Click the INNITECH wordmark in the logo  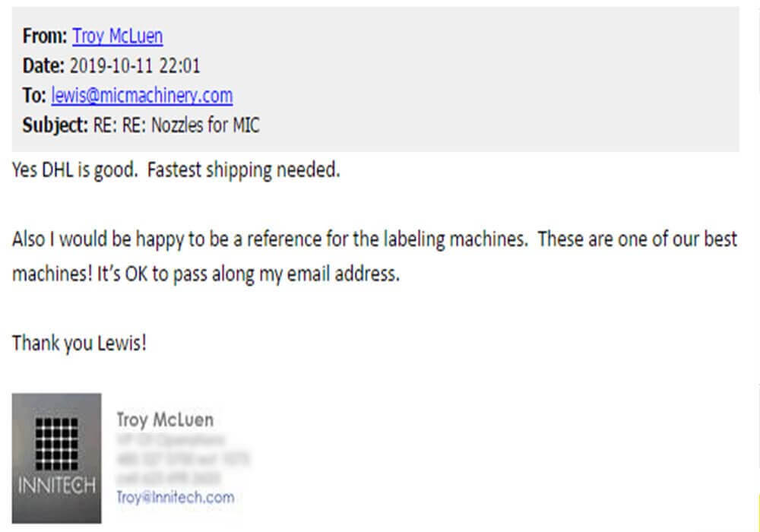[x=56, y=486]
